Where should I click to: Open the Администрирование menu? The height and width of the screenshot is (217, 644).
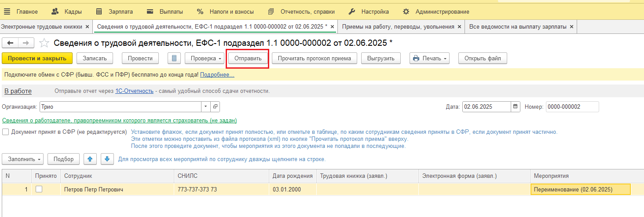[442, 11]
